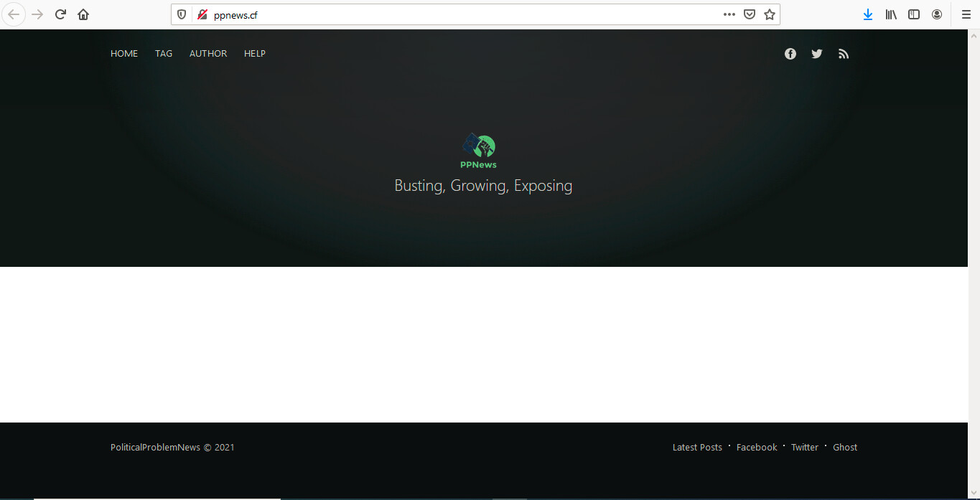Viewport: 980px width, 500px height.
Task: Toggle the sidebar view
Action: click(x=914, y=14)
